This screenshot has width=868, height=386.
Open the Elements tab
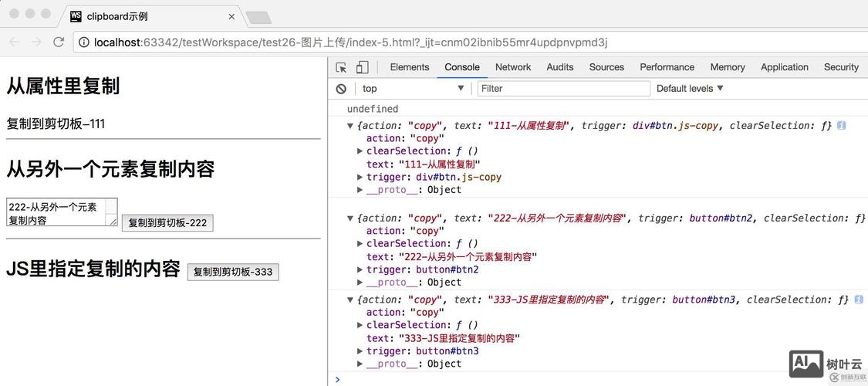[410, 67]
